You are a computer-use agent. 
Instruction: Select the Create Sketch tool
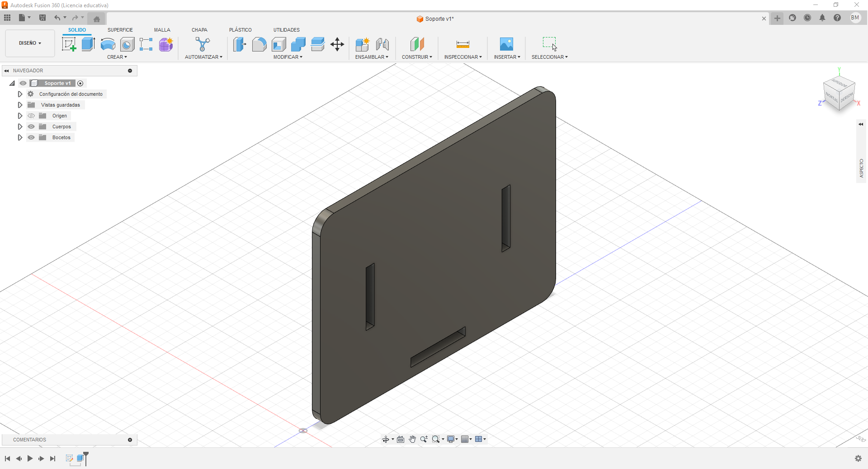point(69,44)
